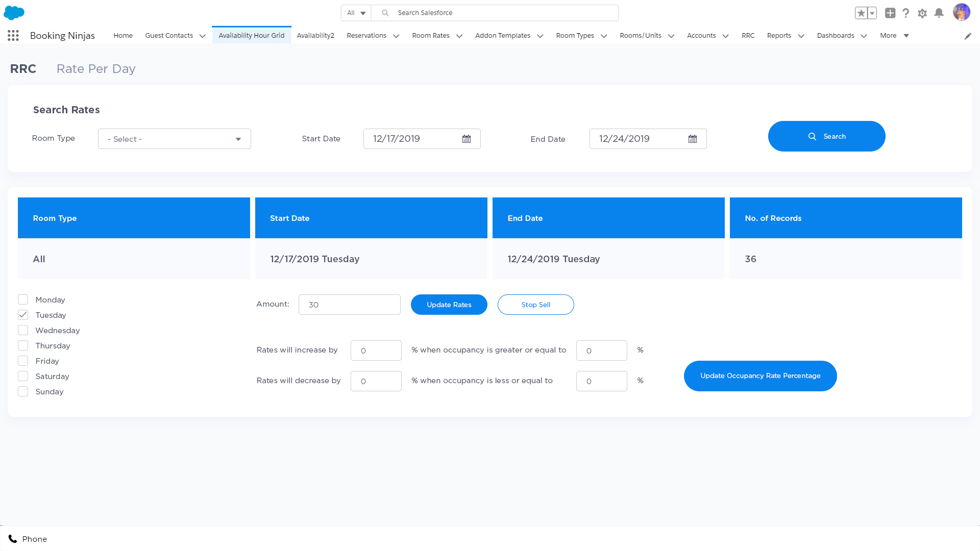Expand the Reservations tab dropdown arrow
980x551 pixels.
point(396,36)
